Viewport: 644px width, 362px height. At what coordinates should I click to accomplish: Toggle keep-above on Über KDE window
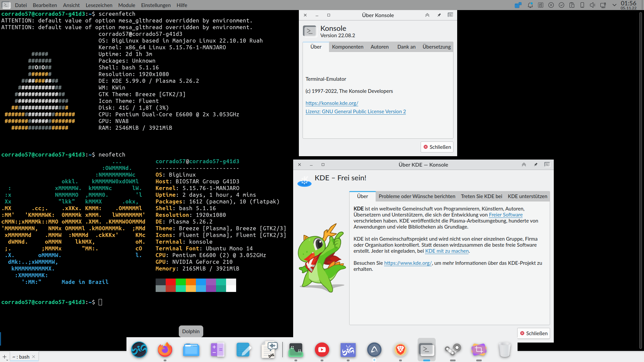tap(524, 165)
